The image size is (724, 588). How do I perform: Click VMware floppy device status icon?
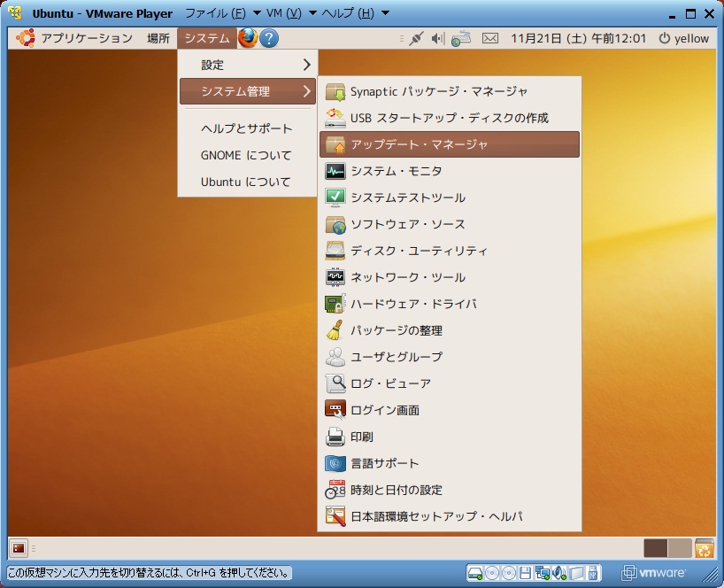click(526, 573)
